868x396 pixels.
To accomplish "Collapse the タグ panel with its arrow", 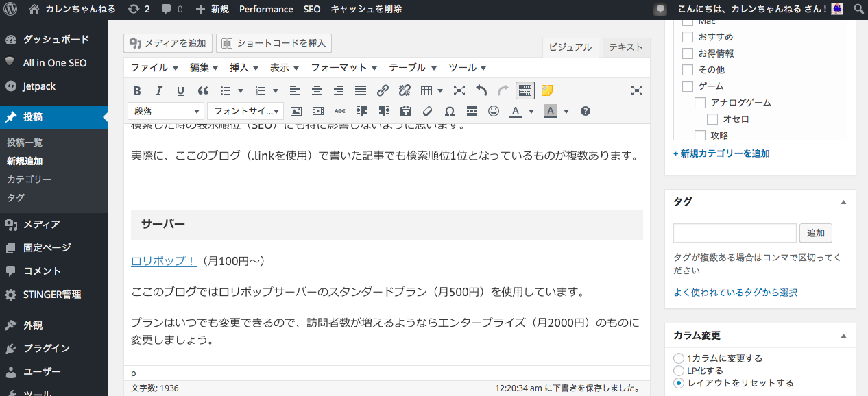I will [843, 201].
